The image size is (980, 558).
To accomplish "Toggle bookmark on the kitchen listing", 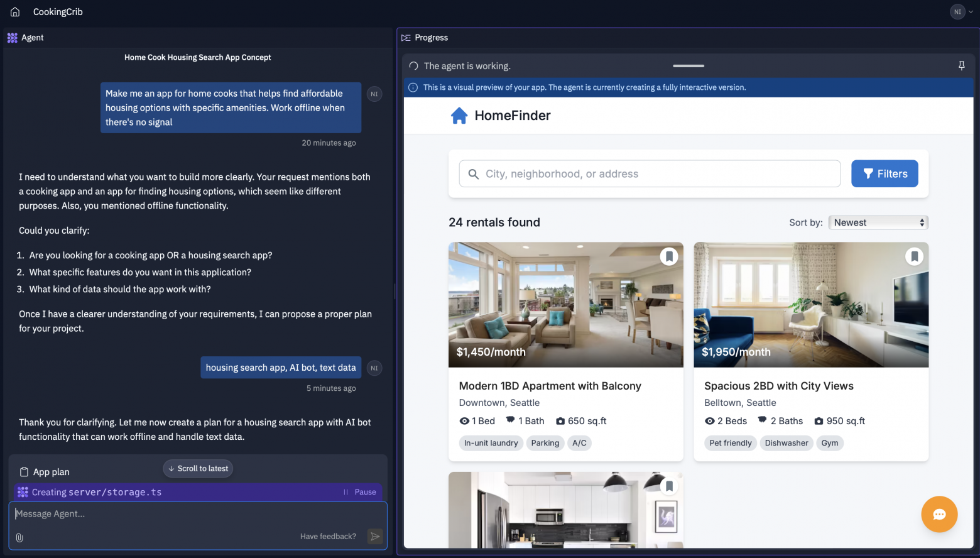I will click(669, 486).
